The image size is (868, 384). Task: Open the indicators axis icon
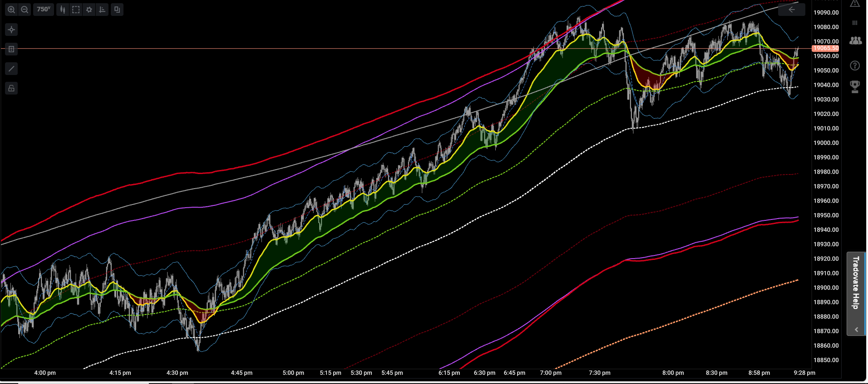pos(102,10)
